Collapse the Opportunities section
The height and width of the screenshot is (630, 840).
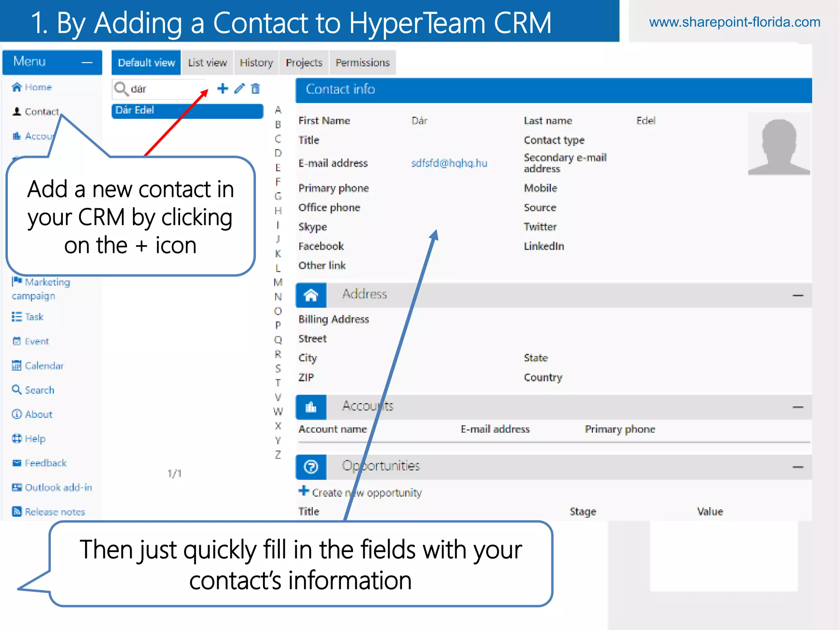[798, 467]
